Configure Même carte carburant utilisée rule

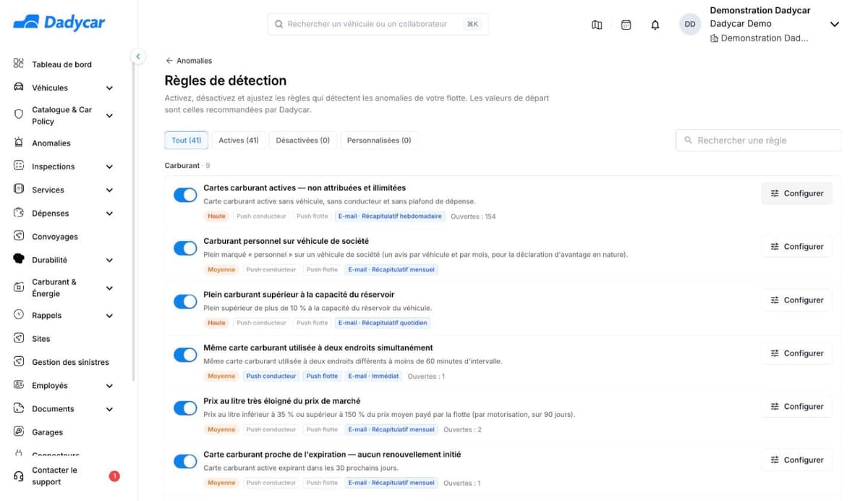click(x=796, y=353)
